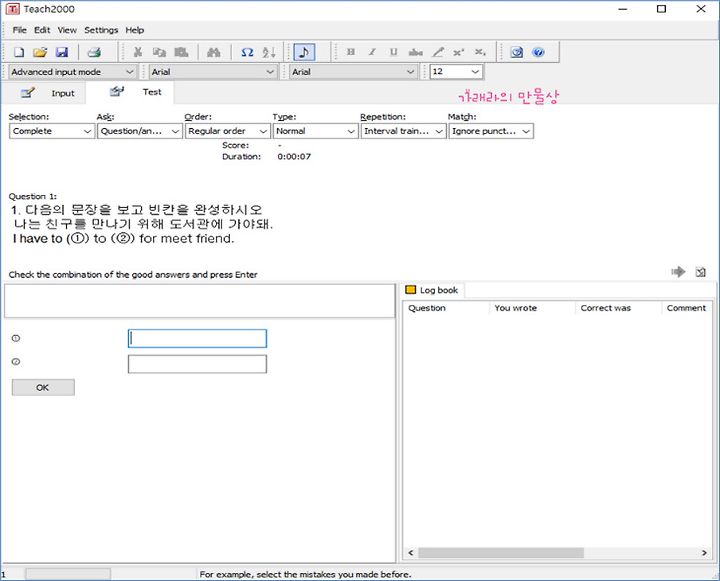
Task: Click the Print icon
Action: 94,52
